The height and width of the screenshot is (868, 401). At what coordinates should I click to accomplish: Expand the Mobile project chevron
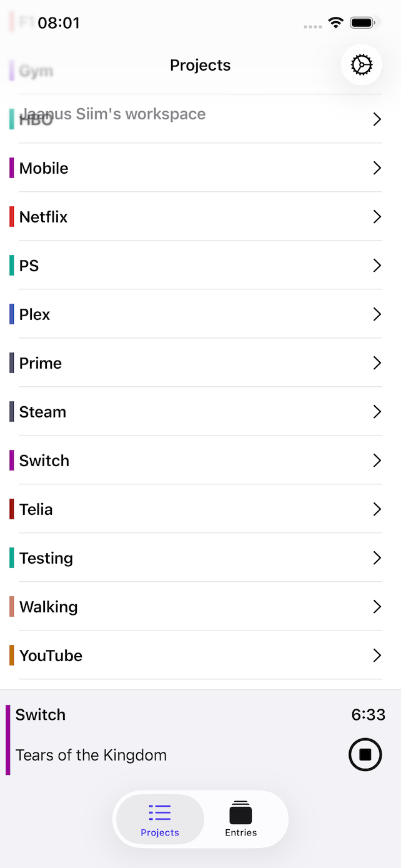(377, 167)
